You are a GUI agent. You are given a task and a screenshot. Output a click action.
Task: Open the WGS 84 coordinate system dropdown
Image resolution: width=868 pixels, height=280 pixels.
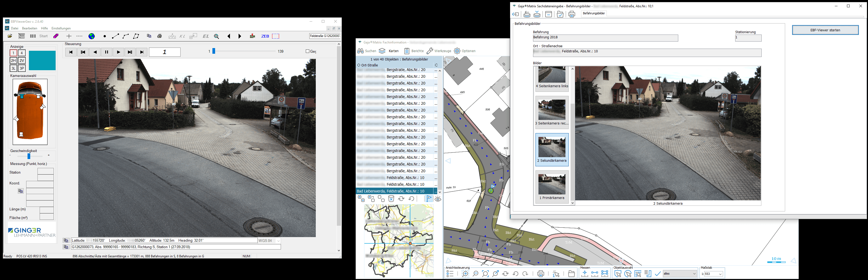click(278, 241)
